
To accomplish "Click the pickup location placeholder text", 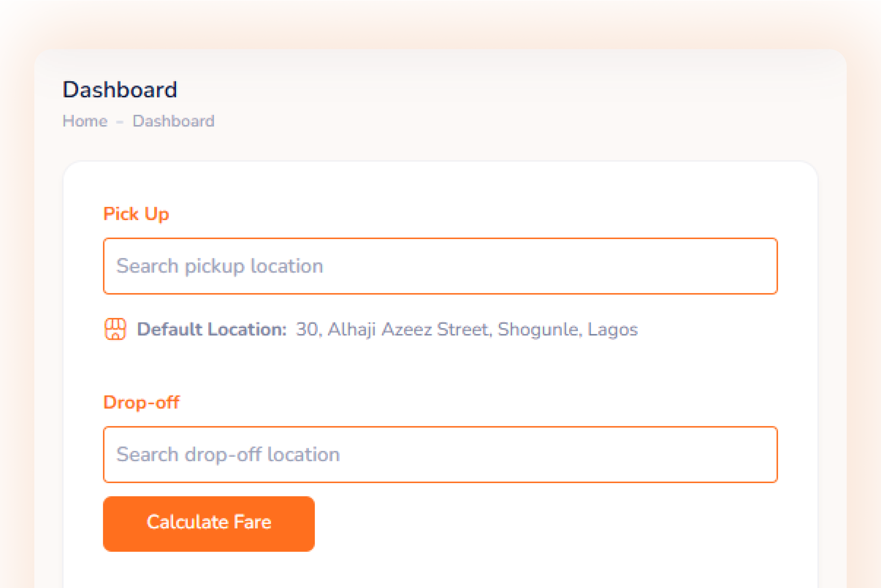I will 220,266.
